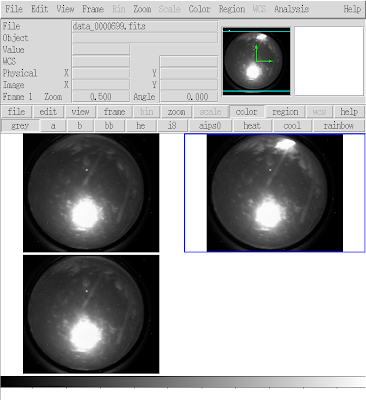The image size is (366, 400).
Task: Apply the cool colormap
Action: 292,126
